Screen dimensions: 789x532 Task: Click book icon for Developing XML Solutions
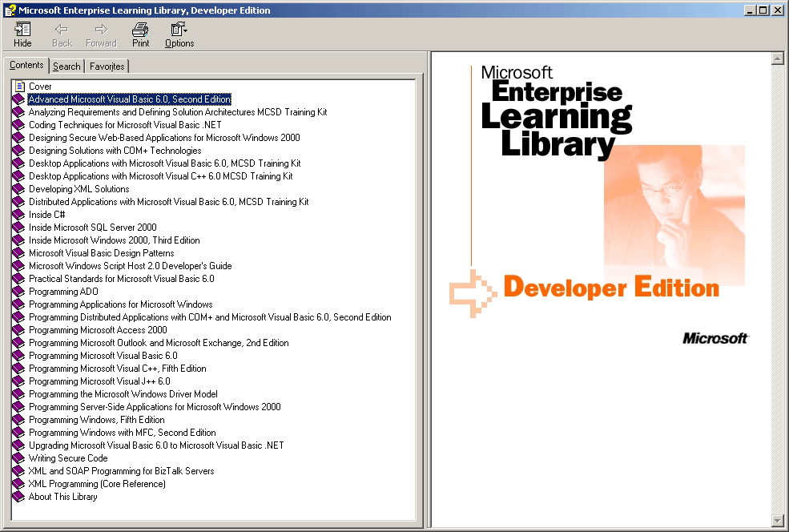[x=18, y=189]
